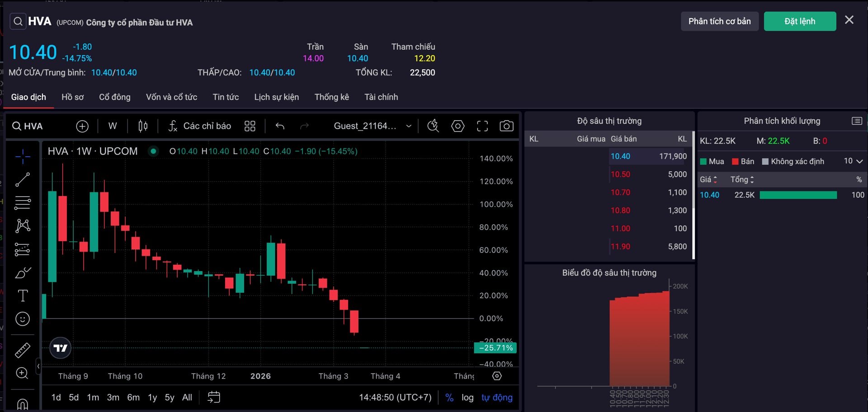Take a chart snapshot with camera icon

(506, 126)
